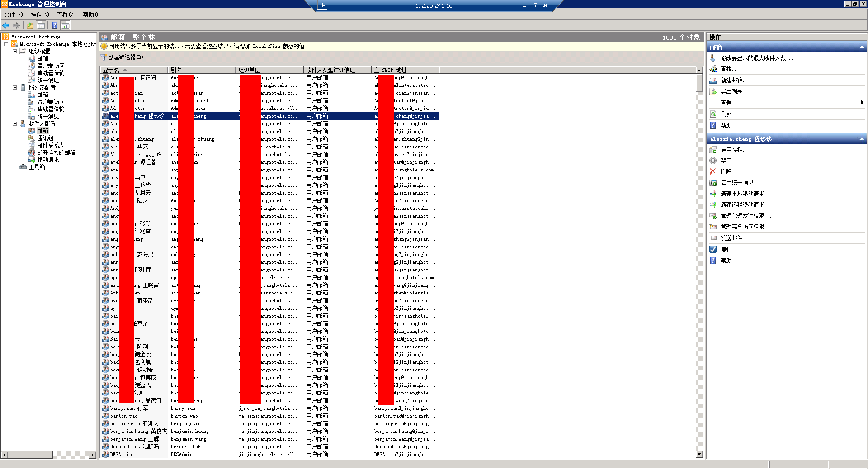
Task: Toggle the console tree toolbar icon
Action: pos(41,25)
